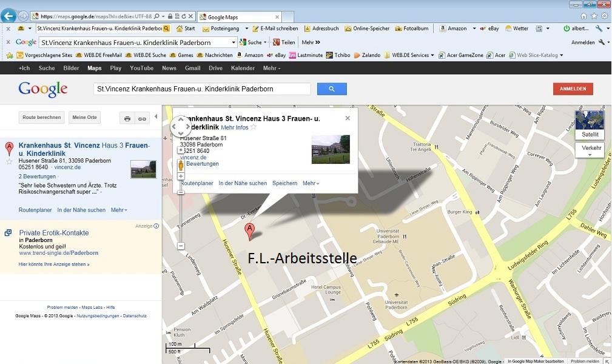This screenshot has width=612, height=364.
Task: Zoom out with the map minus button
Action: tap(181, 246)
